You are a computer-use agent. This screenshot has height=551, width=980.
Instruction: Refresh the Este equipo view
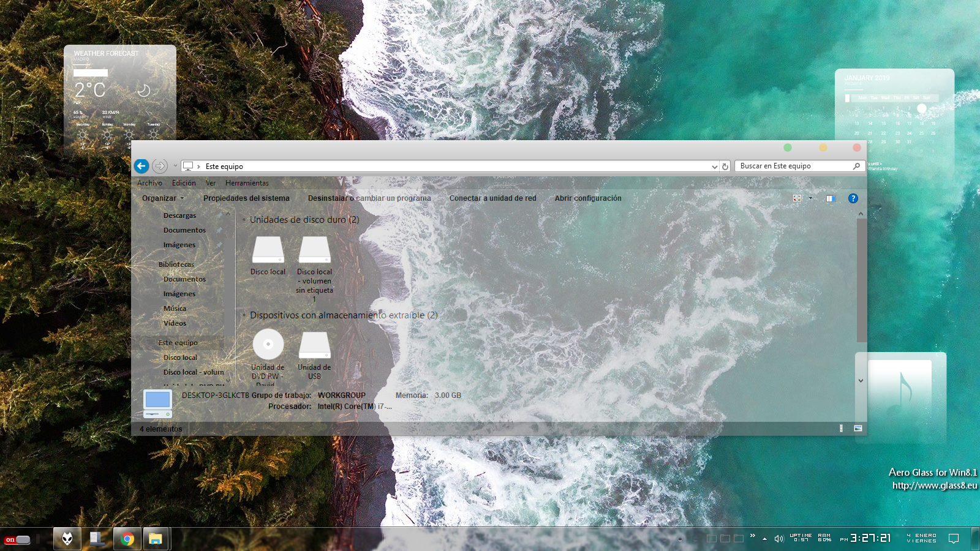pos(725,167)
